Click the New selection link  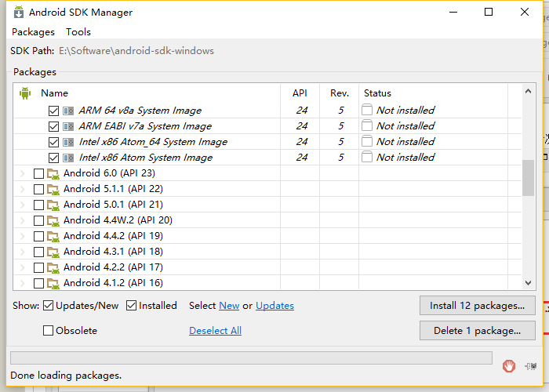(x=229, y=306)
